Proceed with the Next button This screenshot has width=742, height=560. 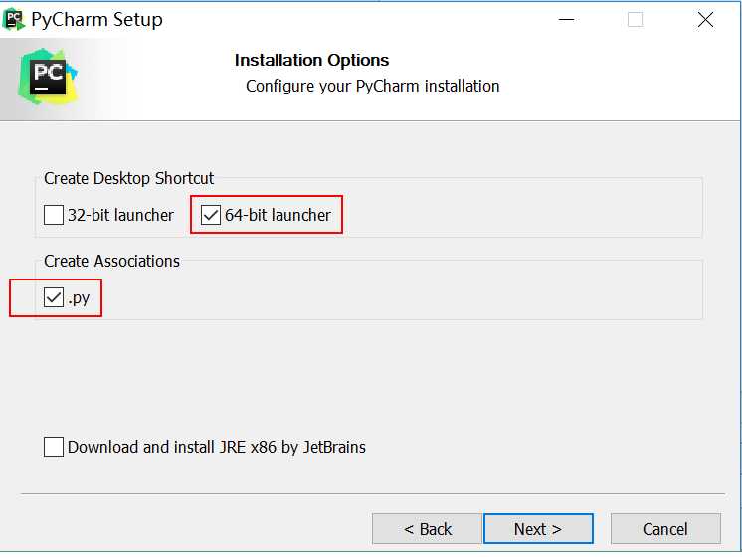tap(538, 529)
